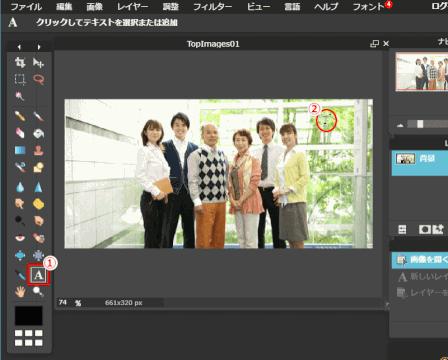Viewport: 448px width, 360px height.
Task: Select the Bloat tool
Action: (x=20, y=255)
